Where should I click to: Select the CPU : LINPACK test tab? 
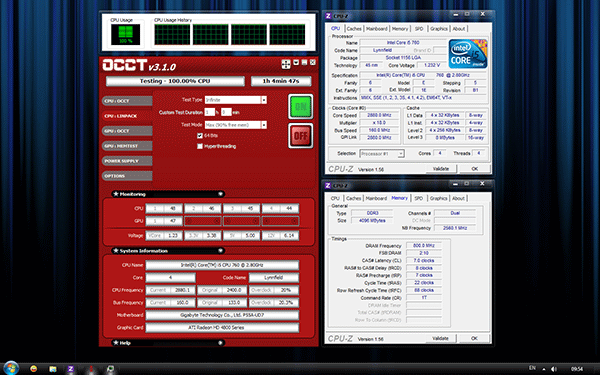pos(127,116)
